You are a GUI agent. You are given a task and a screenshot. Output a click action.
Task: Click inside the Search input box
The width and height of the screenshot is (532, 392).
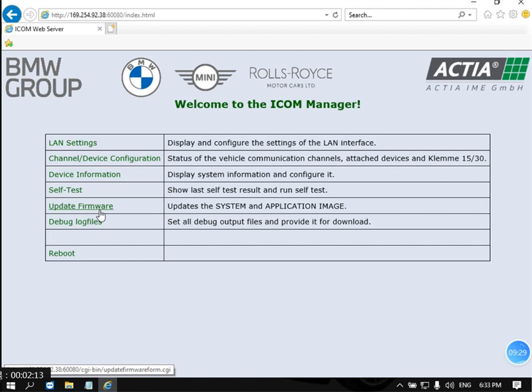[399, 15]
